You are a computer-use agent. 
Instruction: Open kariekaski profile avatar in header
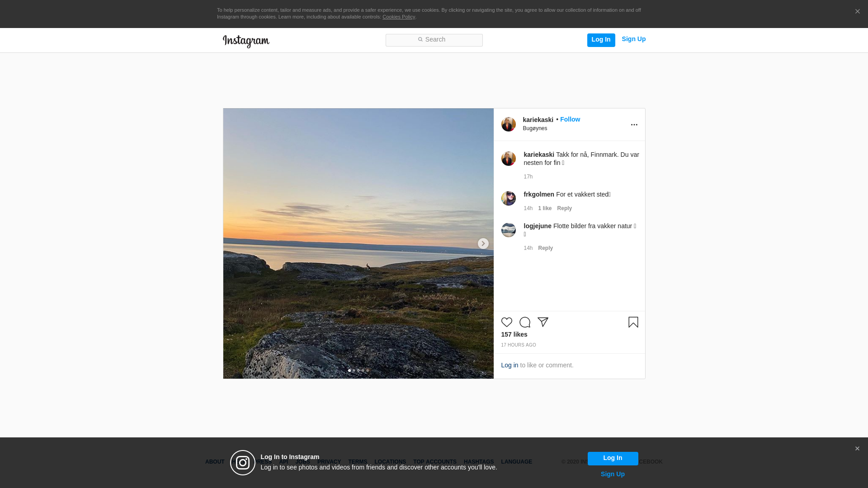[x=508, y=124]
